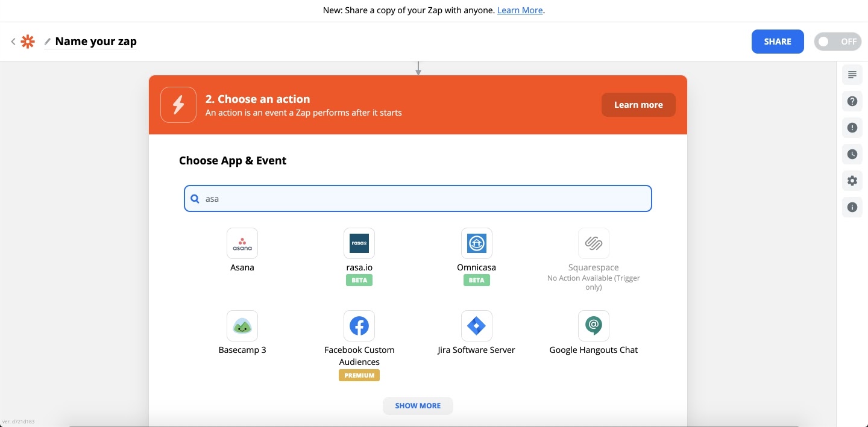Click the search magnifier icon
The image size is (868, 427).
point(195,198)
